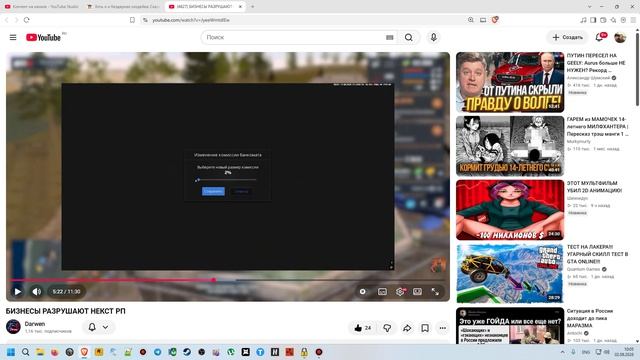
Task: Switch to the second browser tab
Action: (123, 7)
